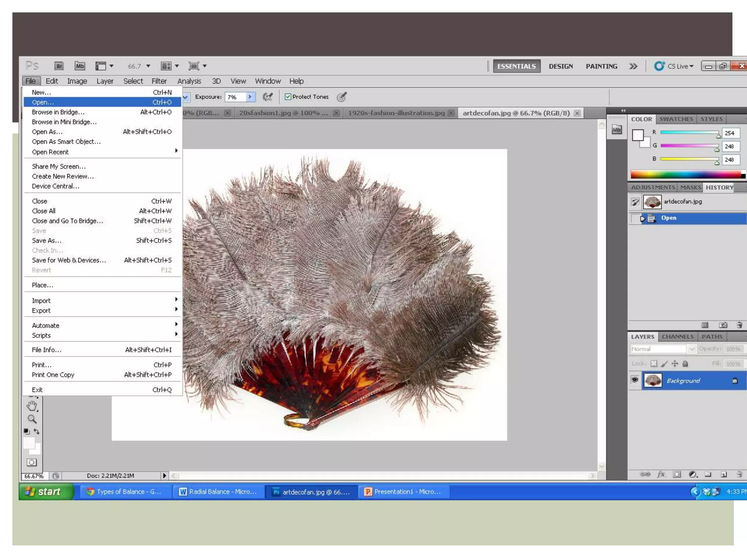
Task: Toggle Quick Mask mode icon
Action: tap(32, 462)
